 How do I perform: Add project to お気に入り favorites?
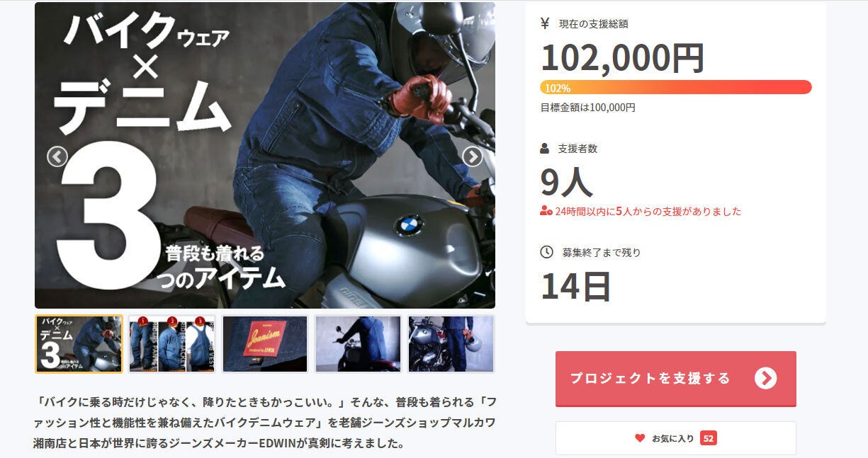pos(676,438)
